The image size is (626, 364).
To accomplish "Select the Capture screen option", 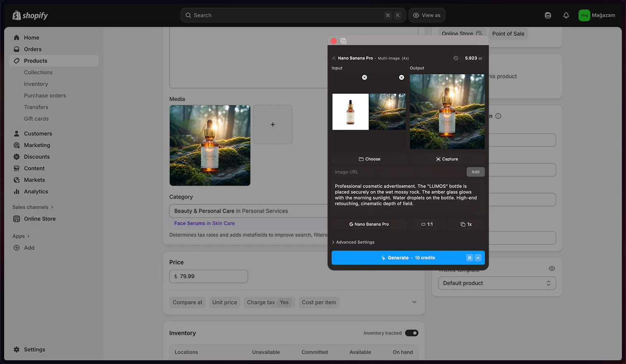I will 447,159.
